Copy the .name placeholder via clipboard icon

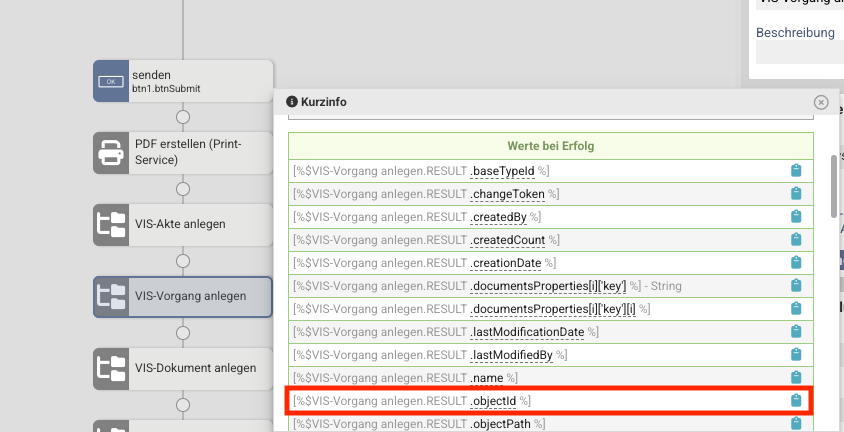coord(796,378)
